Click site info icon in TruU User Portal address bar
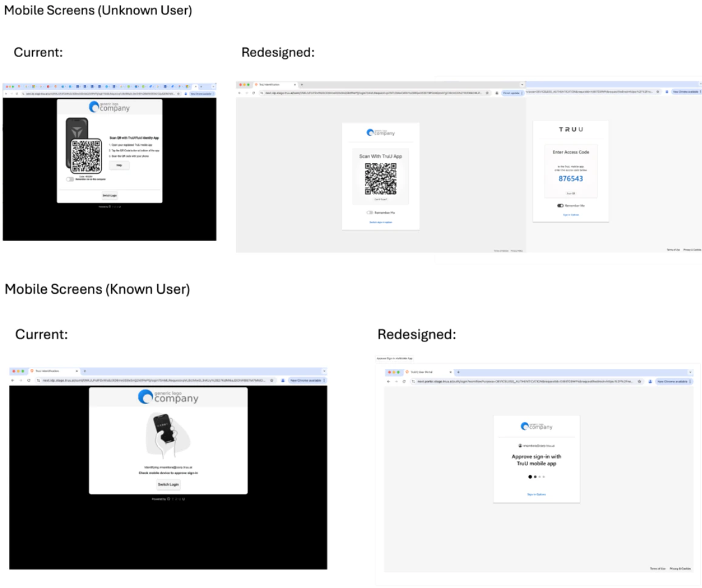The width and height of the screenshot is (702, 588). click(413, 382)
